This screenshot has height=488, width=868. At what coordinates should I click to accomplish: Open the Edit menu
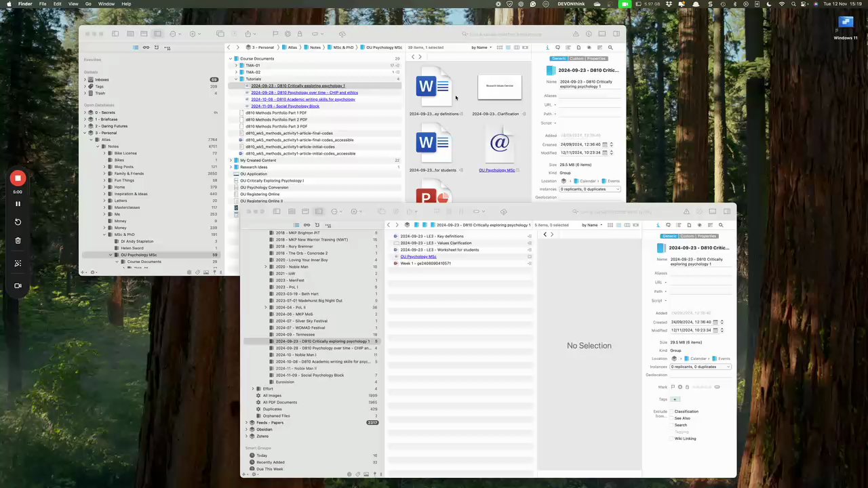click(57, 4)
